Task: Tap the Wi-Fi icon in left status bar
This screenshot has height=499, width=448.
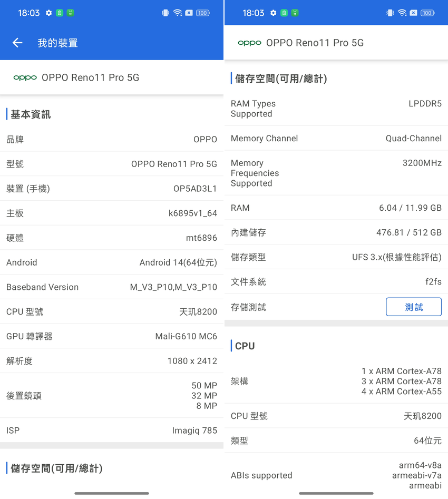Action: [x=178, y=13]
